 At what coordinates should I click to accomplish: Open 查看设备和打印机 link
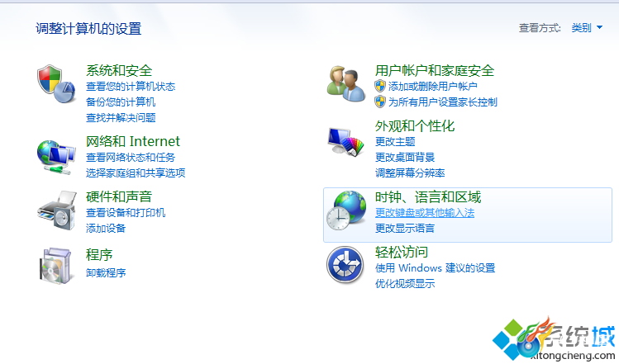coord(126,213)
